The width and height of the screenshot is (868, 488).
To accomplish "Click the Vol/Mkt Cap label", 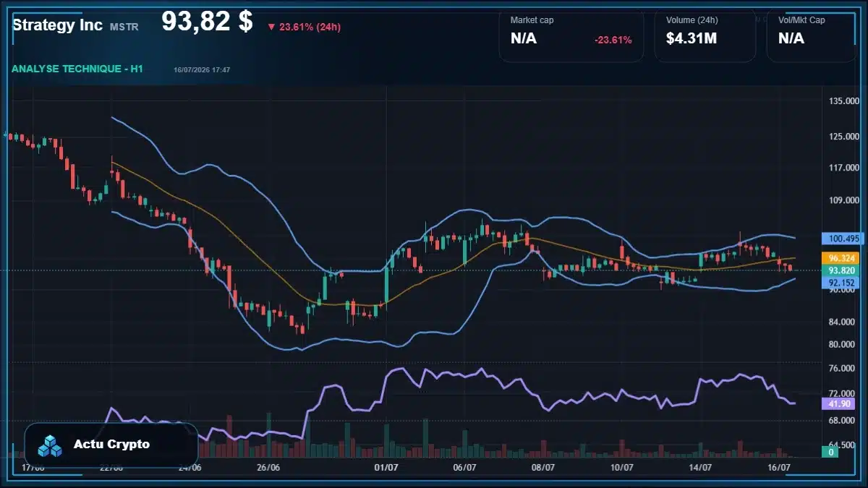I will click(x=801, y=20).
